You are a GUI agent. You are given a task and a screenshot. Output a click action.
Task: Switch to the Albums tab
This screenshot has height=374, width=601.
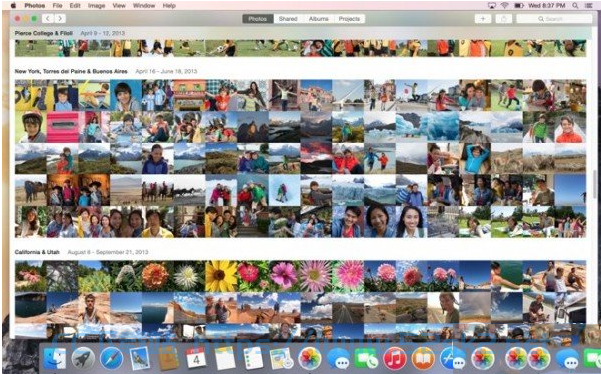[x=319, y=19]
